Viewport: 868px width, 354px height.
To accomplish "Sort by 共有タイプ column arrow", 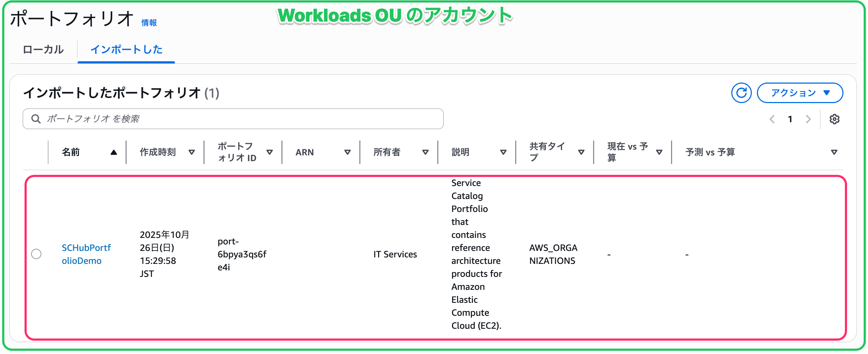I will (x=581, y=152).
